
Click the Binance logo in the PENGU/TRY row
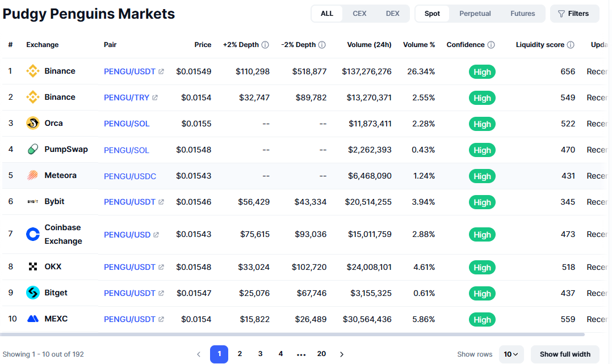tap(33, 97)
